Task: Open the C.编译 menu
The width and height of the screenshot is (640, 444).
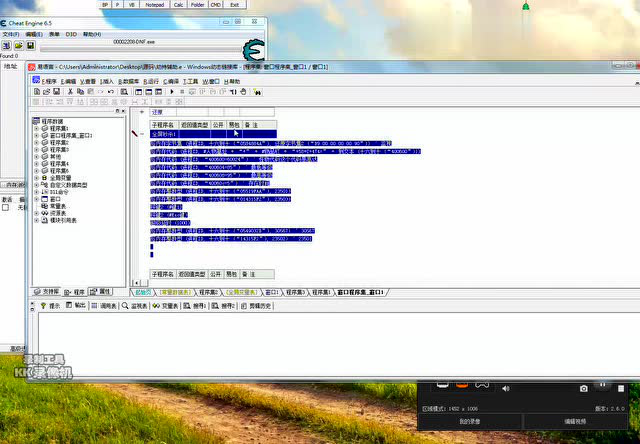Action: pyautogui.click(x=171, y=82)
